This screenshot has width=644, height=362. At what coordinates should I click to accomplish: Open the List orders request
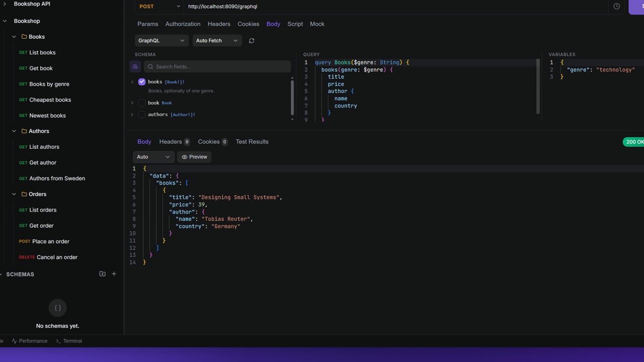point(38,210)
